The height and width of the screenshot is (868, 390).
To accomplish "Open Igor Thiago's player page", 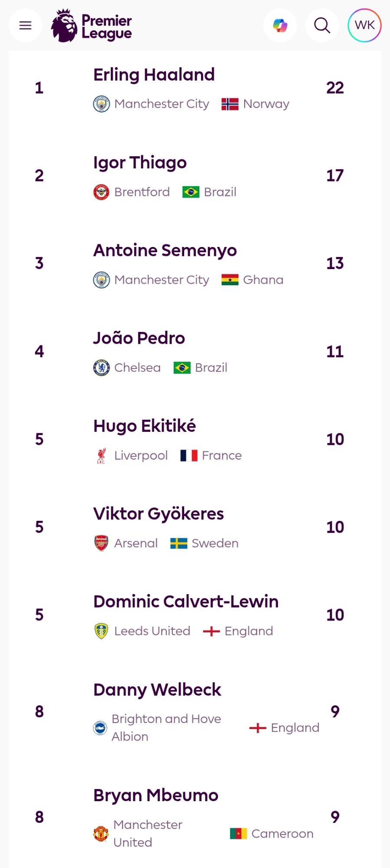I will tap(140, 163).
